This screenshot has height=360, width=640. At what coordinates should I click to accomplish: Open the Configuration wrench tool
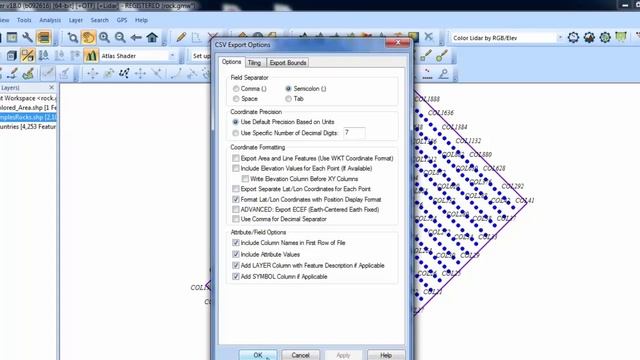point(27,38)
